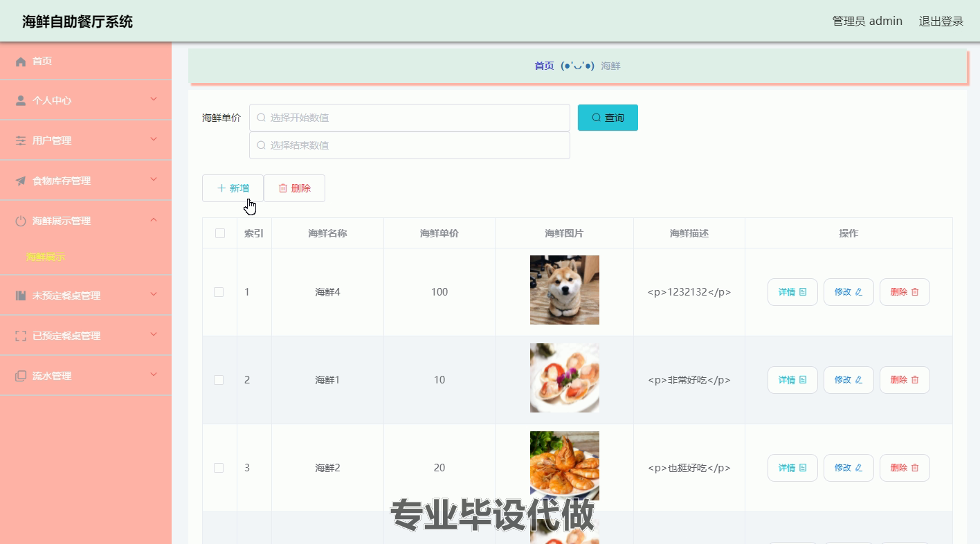Expand 食物库存管理 menu chevron
The height and width of the screenshot is (544, 980).
coord(154,180)
